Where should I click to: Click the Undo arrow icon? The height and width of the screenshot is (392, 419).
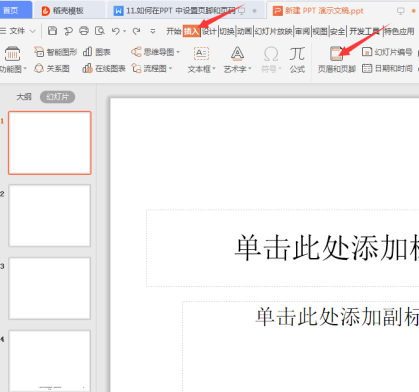[x=115, y=31]
